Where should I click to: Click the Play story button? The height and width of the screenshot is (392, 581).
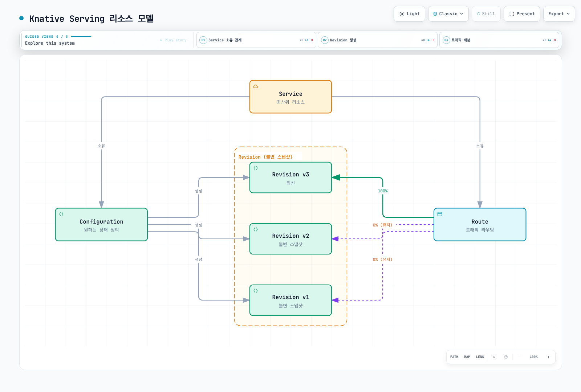174,40
